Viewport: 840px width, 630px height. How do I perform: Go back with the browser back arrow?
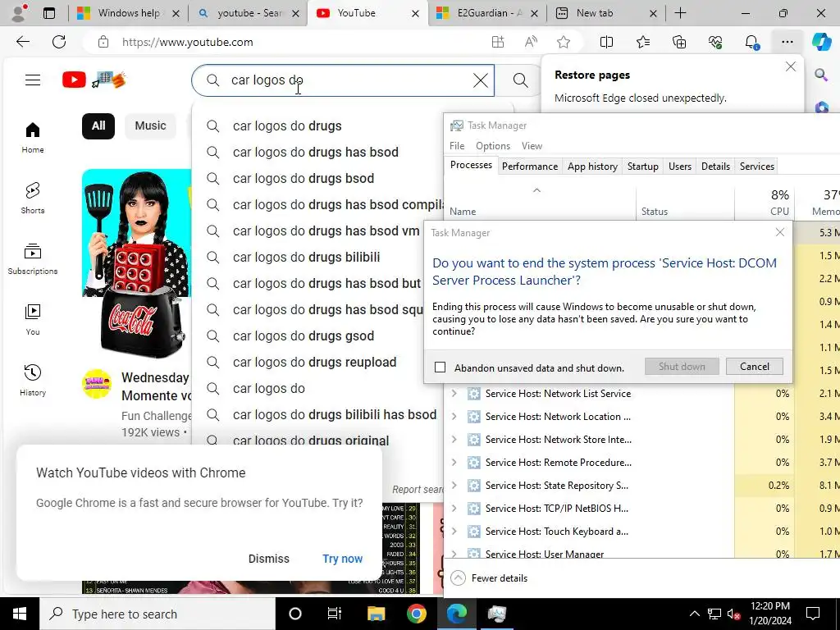pos(23,42)
